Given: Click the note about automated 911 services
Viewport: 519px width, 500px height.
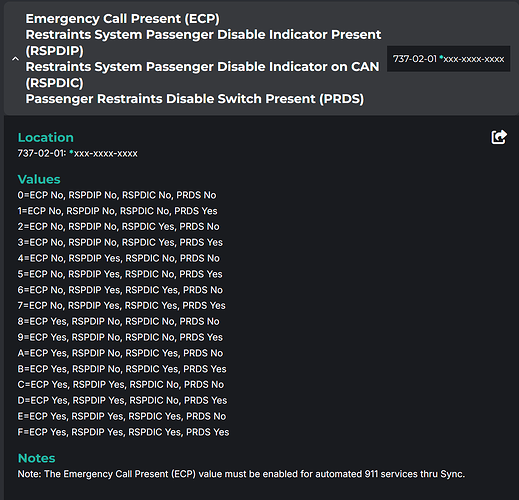Looking at the screenshot, I should click(241, 474).
